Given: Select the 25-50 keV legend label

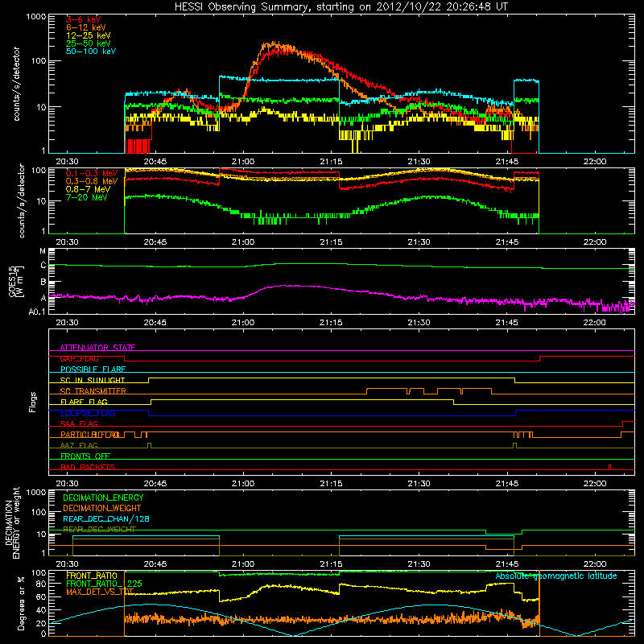Looking at the screenshot, I should (88, 43).
